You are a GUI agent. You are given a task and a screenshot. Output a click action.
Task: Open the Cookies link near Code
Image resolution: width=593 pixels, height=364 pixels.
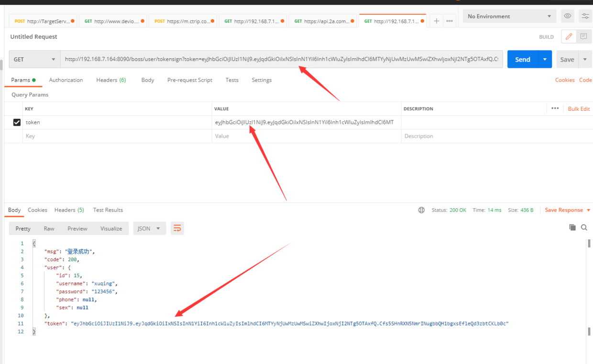coord(565,80)
